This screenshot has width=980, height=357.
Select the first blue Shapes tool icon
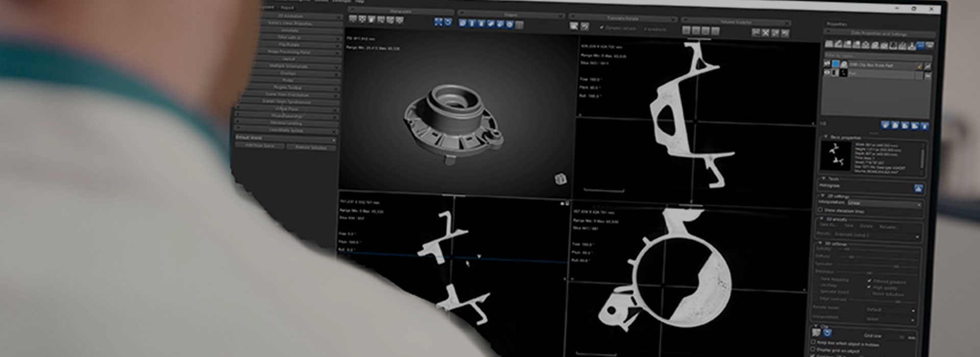[462, 23]
